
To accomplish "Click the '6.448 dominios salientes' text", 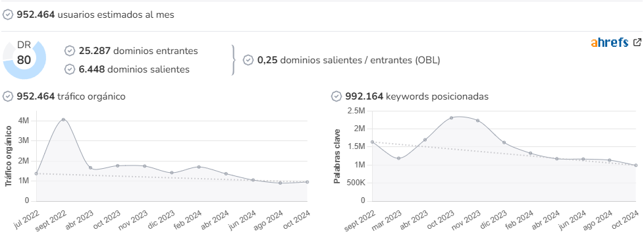I will coord(134,69).
